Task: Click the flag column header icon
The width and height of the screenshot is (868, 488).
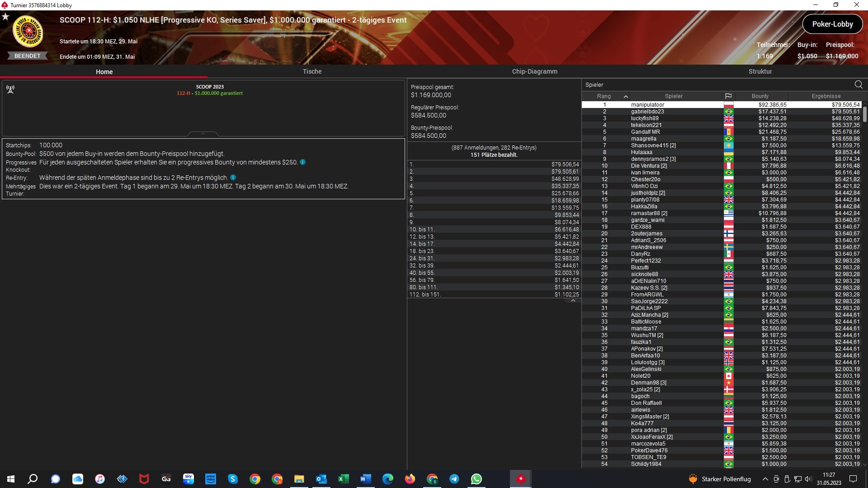Action: 728,96
